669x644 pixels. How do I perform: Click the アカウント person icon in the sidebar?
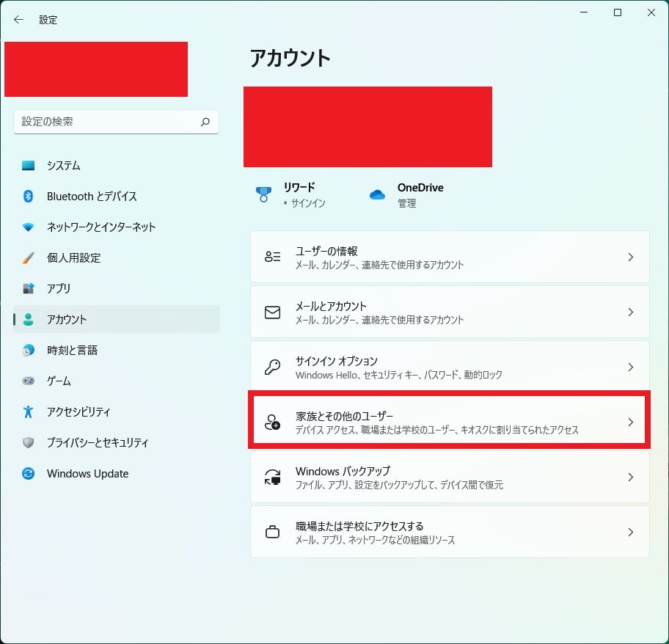(28, 320)
